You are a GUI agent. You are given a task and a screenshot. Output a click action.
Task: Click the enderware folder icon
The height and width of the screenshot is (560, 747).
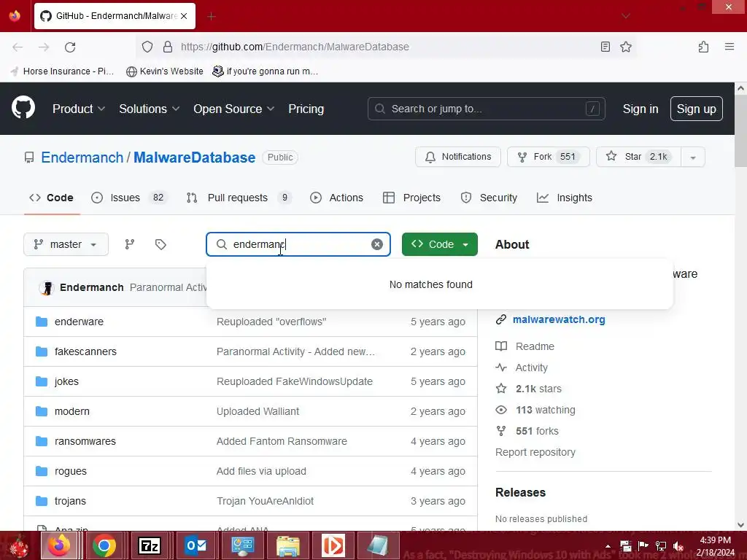[42, 322]
